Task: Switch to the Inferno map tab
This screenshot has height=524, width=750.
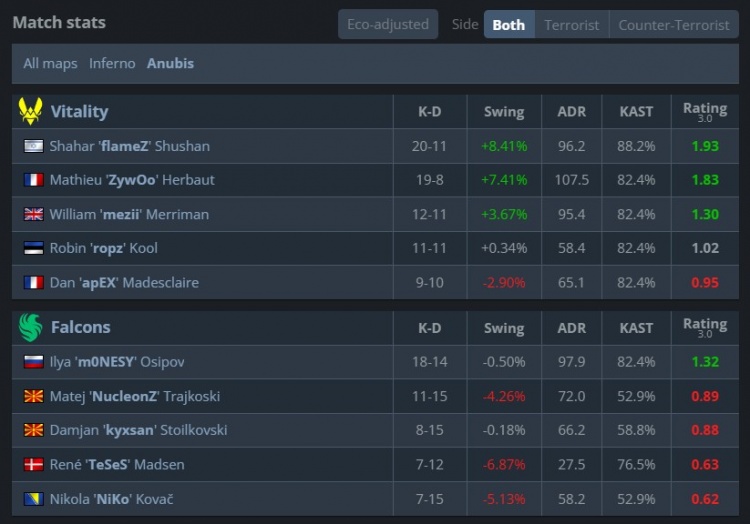Action: click(x=112, y=63)
